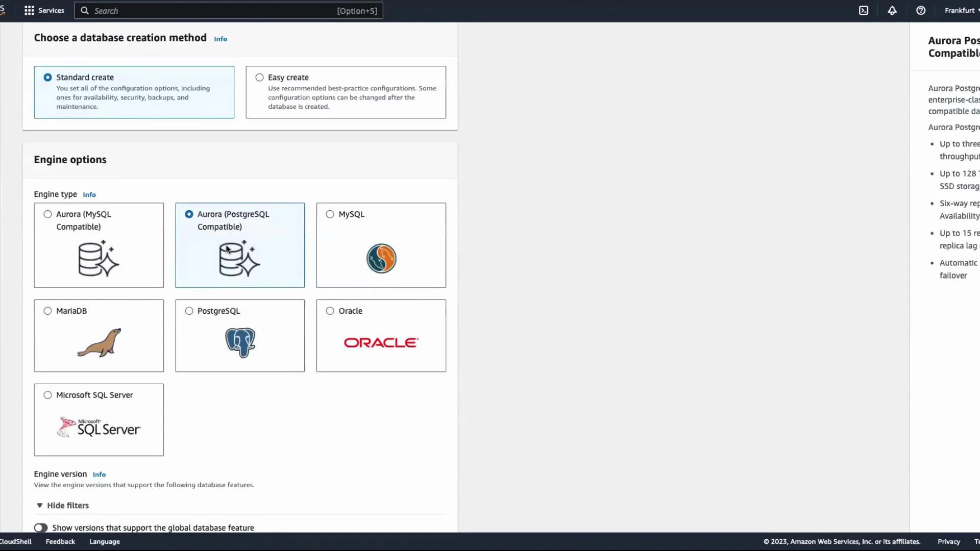
Task: Open Info link beside Engine type
Action: tap(89, 194)
